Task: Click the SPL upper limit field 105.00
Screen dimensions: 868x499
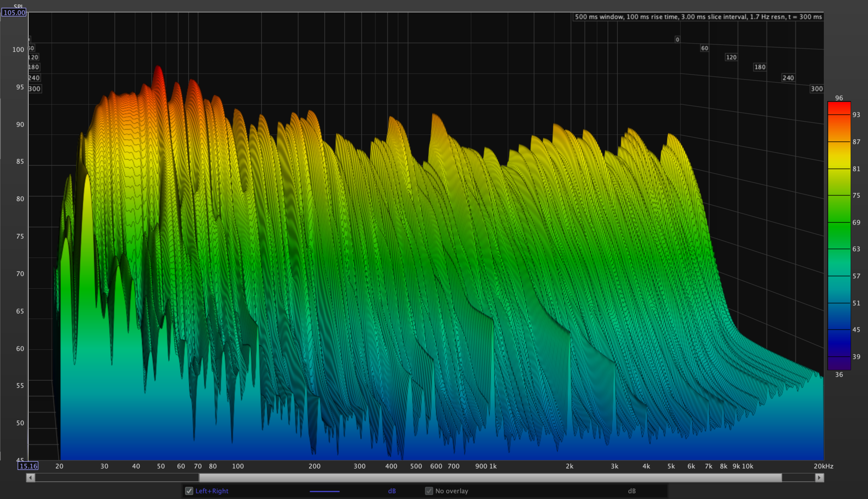Action: pyautogui.click(x=14, y=12)
